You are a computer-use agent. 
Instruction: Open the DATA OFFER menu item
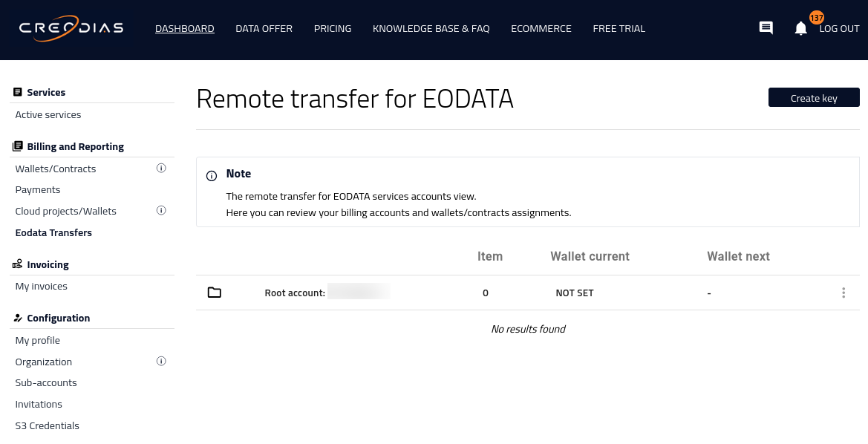(x=264, y=29)
